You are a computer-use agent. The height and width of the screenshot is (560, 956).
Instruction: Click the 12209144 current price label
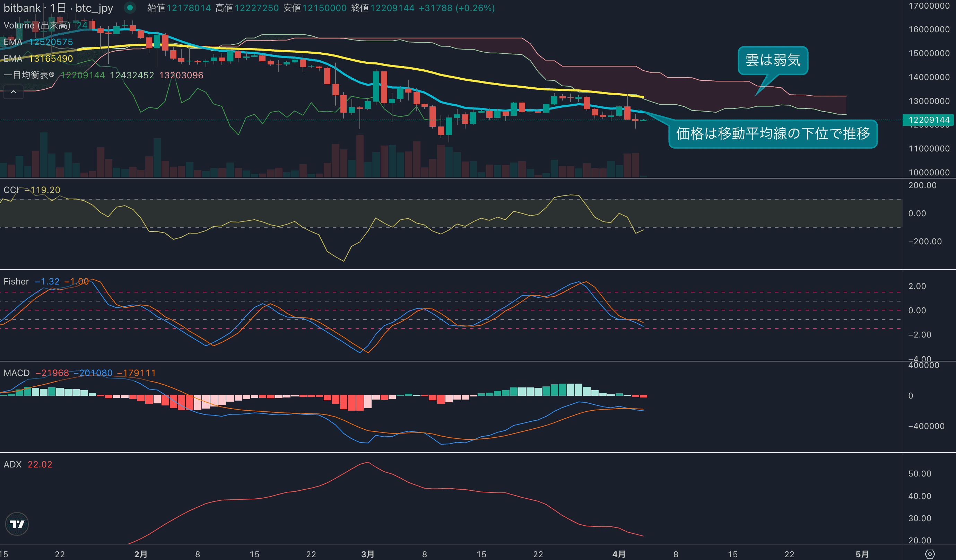coord(928,120)
